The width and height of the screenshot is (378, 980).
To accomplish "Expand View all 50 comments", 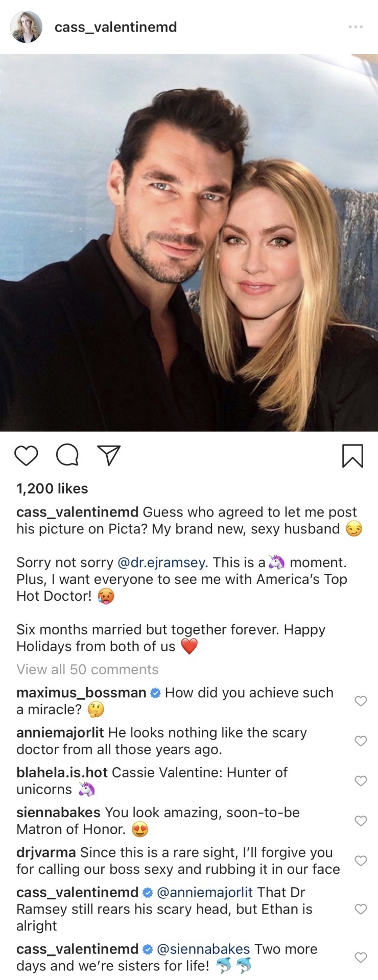I will [87, 669].
